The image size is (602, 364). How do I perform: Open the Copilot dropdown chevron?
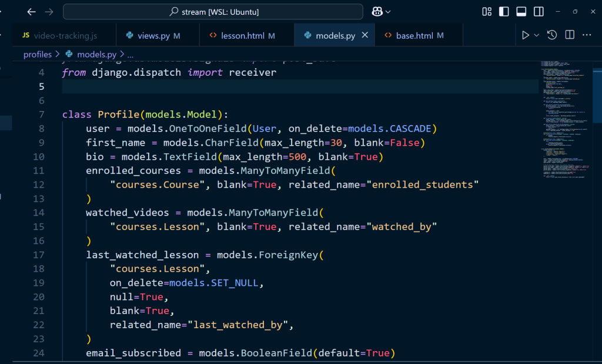click(x=388, y=12)
